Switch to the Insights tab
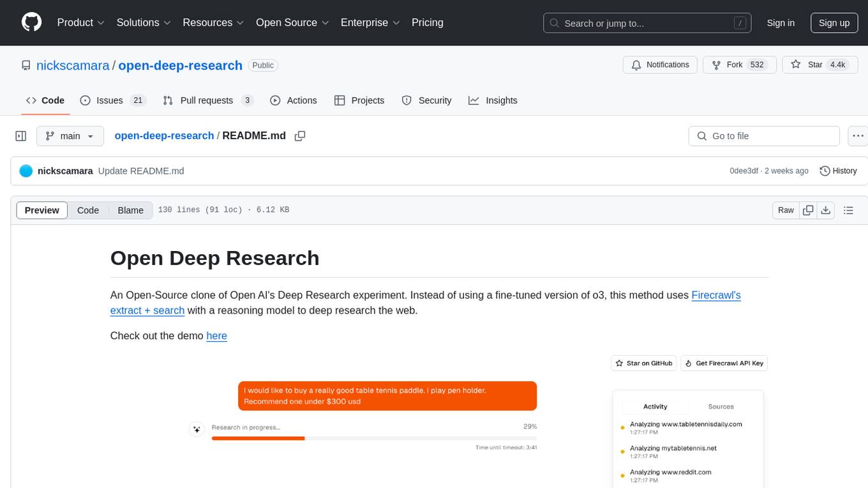This screenshot has height=488, width=868. point(493,100)
